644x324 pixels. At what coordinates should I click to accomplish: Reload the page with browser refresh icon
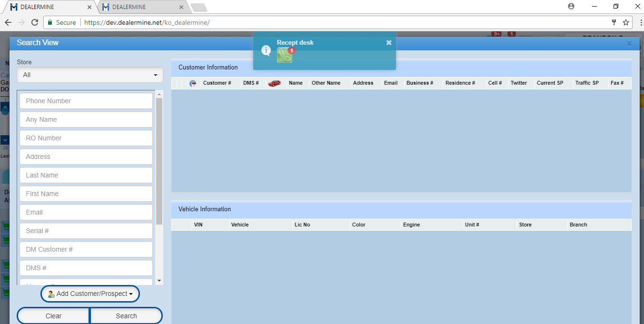tap(35, 22)
